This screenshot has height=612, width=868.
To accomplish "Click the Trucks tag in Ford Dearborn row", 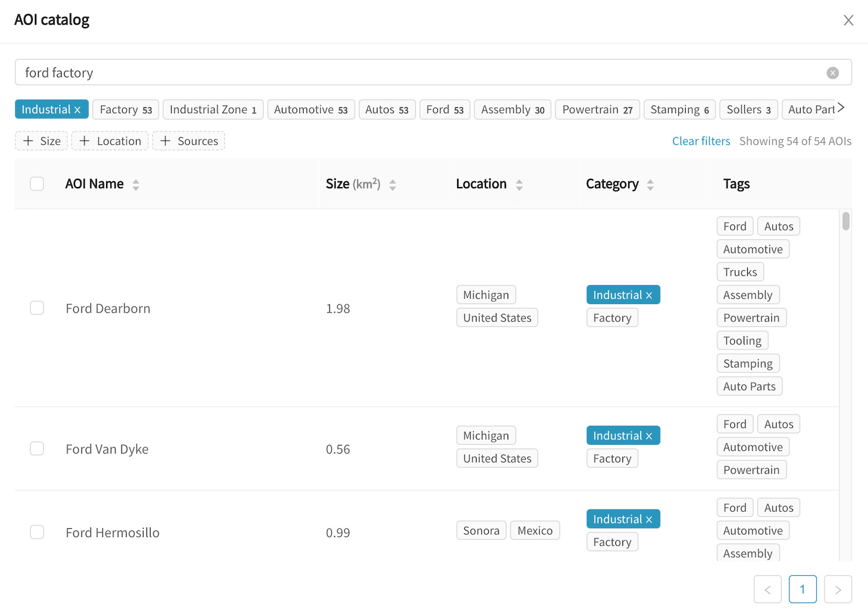I will (x=740, y=272).
